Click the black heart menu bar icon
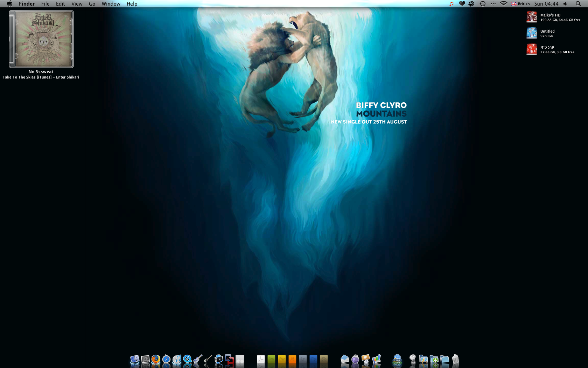This screenshot has width=588, height=368. 462,4
